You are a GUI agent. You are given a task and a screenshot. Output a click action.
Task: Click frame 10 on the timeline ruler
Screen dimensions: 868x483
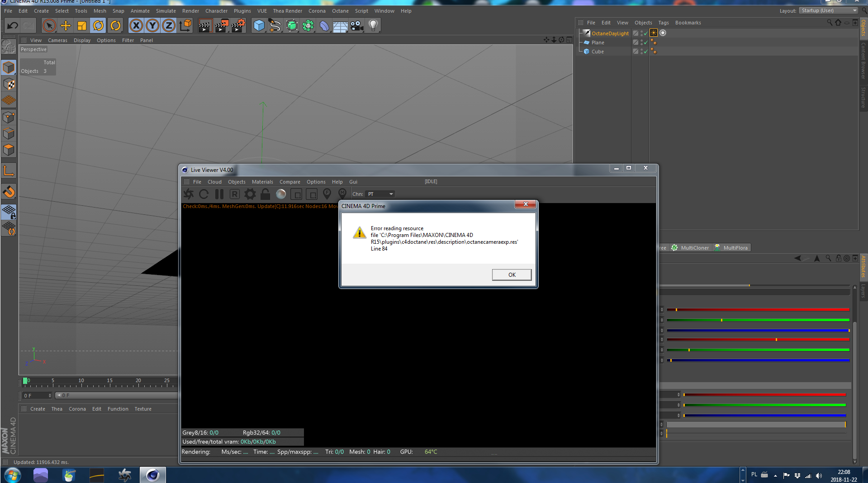click(x=81, y=381)
